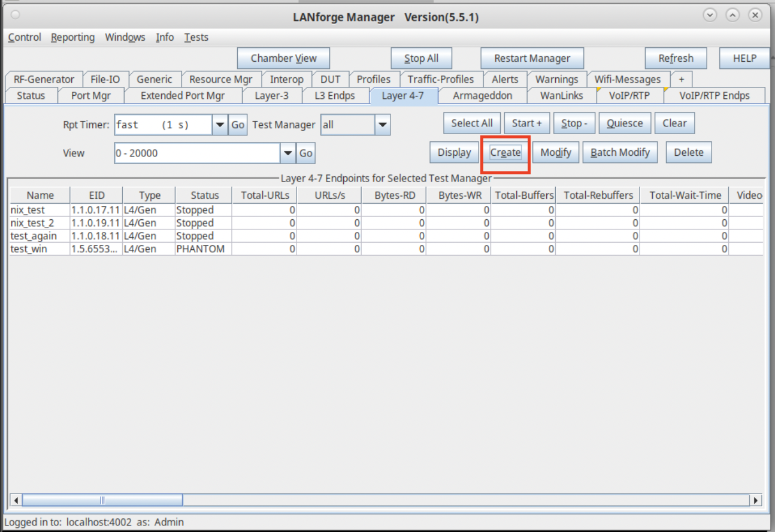This screenshot has height=532, width=775.
Task: Click the Rpt Timer fast field
Action: point(163,125)
